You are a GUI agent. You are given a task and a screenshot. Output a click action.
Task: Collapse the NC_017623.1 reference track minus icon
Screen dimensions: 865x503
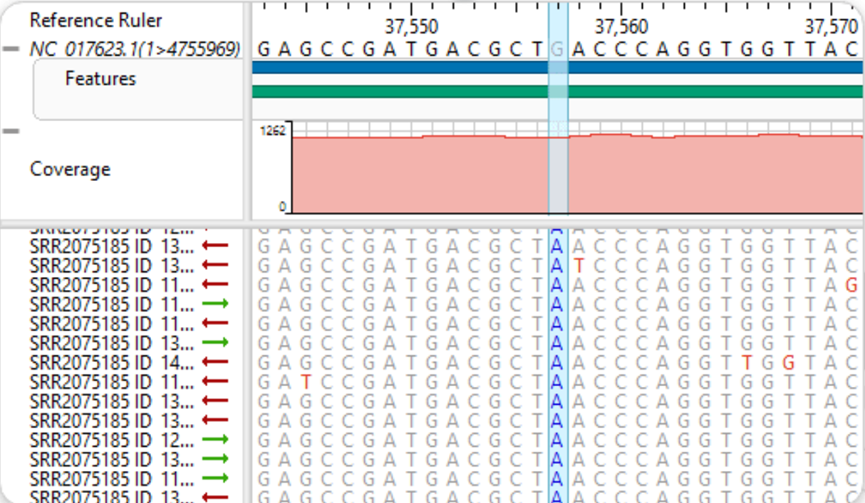[11, 49]
